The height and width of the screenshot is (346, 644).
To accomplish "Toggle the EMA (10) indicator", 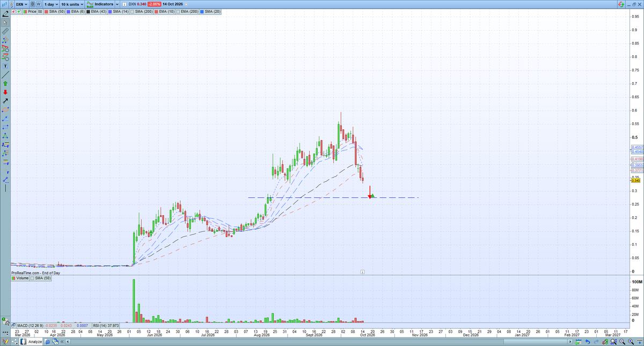I will pyautogui.click(x=164, y=11).
